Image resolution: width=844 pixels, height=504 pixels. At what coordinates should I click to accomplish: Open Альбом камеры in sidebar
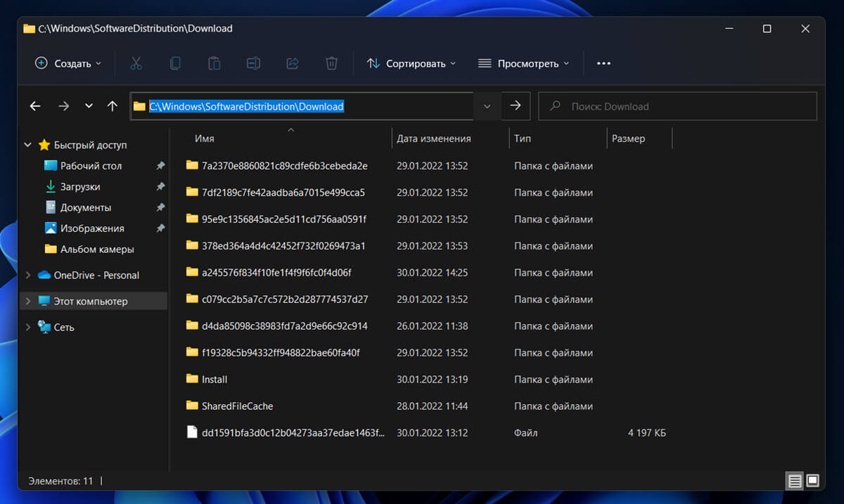coord(97,249)
